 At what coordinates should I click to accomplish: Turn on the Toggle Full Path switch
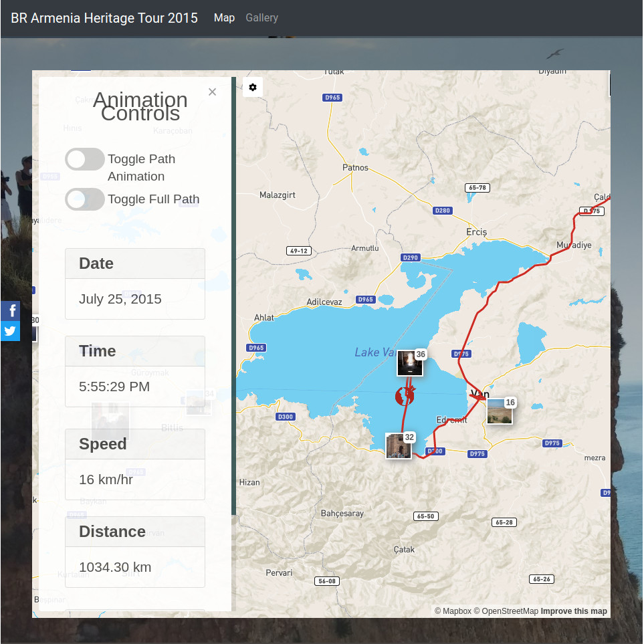pos(85,199)
